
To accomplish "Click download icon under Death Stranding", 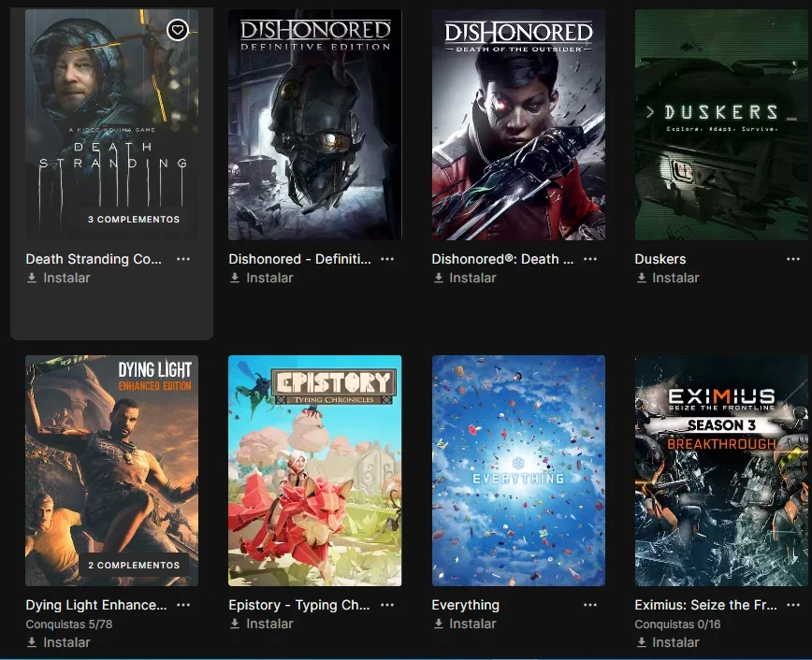I will [x=32, y=278].
